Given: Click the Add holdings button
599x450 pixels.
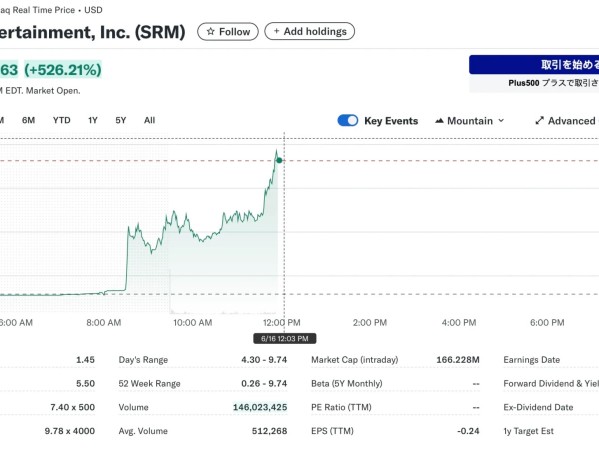Looking at the screenshot, I should pyautogui.click(x=309, y=31).
